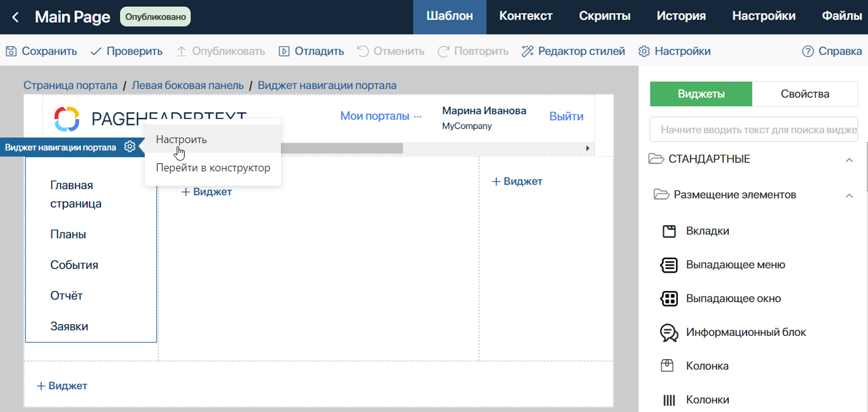Image resolution: width=868 pixels, height=412 pixels.
Task: Click События navigation item
Action: coord(74,265)
